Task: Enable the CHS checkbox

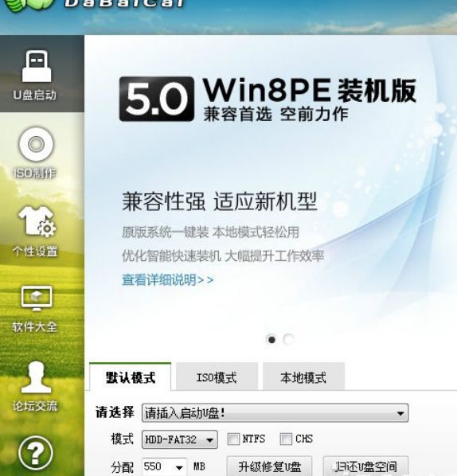Action: [x=286, y=439]
